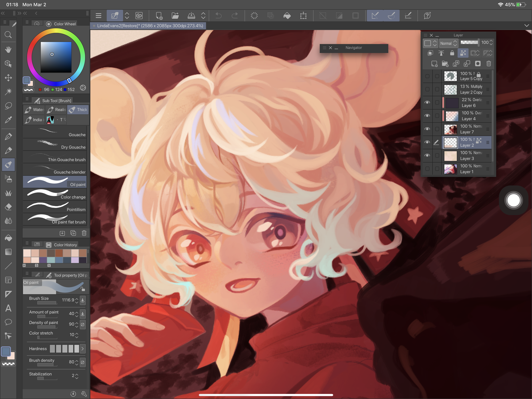Viewport: 532px width, 399px height.
Task: Expand the Hardness options arrow
Action: (83, 349)
